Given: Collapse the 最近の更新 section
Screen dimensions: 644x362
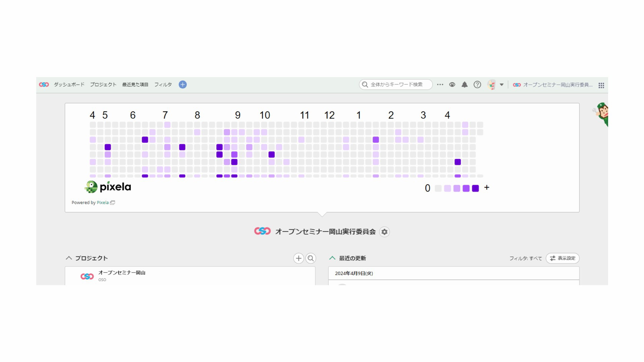Looking at the screenshot, I should click(332, 258).
